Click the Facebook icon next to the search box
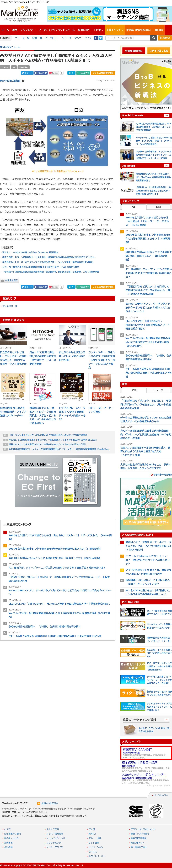This screenshot has height=868, width=172. pyautogui.click(x=96, y=38)
